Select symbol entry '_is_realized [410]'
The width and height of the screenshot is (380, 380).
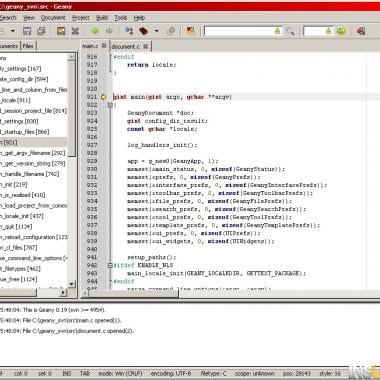point(23,195)
